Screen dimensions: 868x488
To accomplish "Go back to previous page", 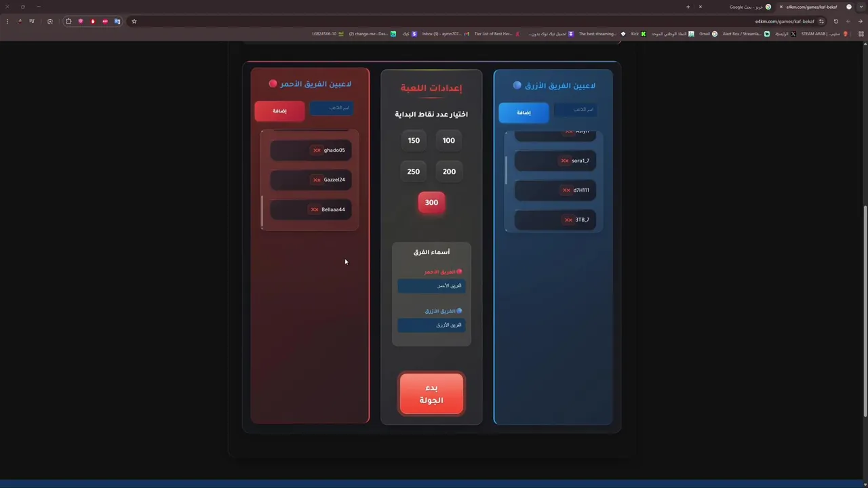I will (x=861, y=21).
